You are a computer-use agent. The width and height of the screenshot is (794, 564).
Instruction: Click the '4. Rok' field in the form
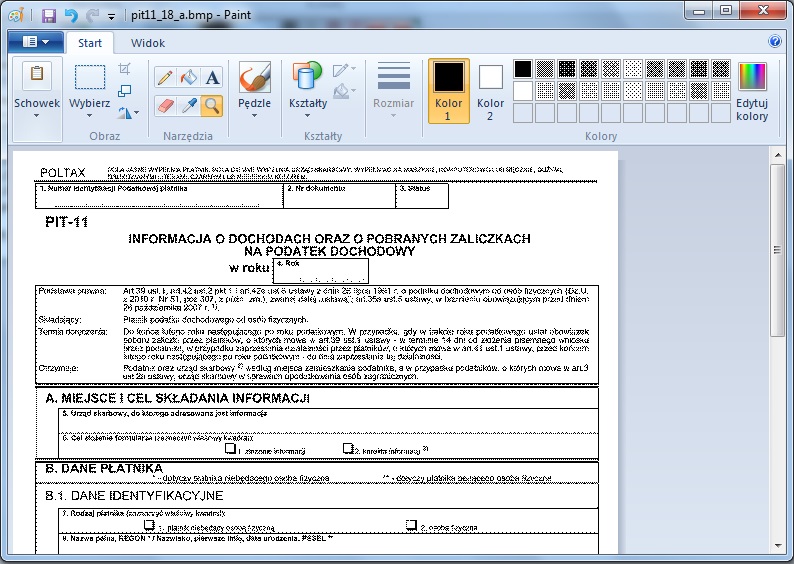pyautogui.click(x=321, y=271)
